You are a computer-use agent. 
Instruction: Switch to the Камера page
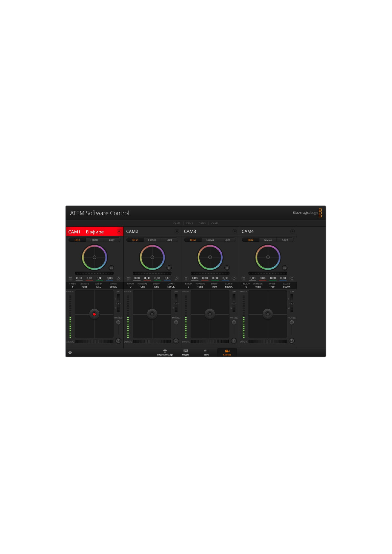[x=227, y=352]
